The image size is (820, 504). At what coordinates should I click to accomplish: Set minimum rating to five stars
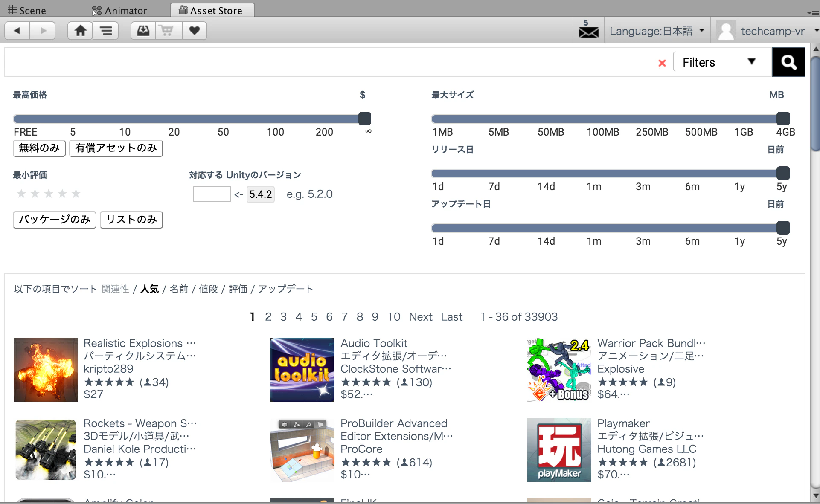(x=76, y=194)
